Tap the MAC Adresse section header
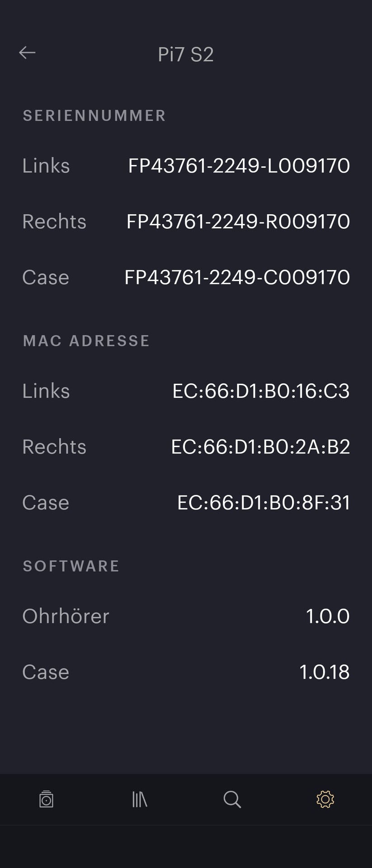The width and height of the screenshot is (372, 868). tap(86, 341)
